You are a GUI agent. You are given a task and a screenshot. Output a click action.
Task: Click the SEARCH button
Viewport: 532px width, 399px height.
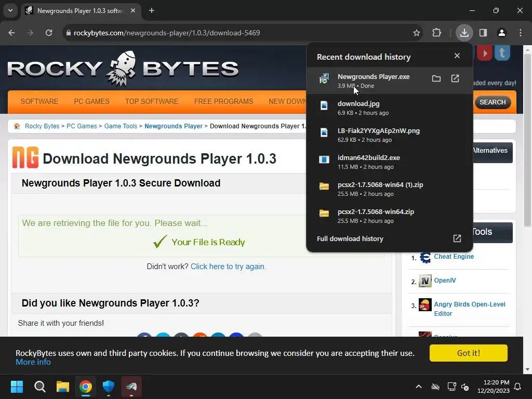click(x=493, y=102)
